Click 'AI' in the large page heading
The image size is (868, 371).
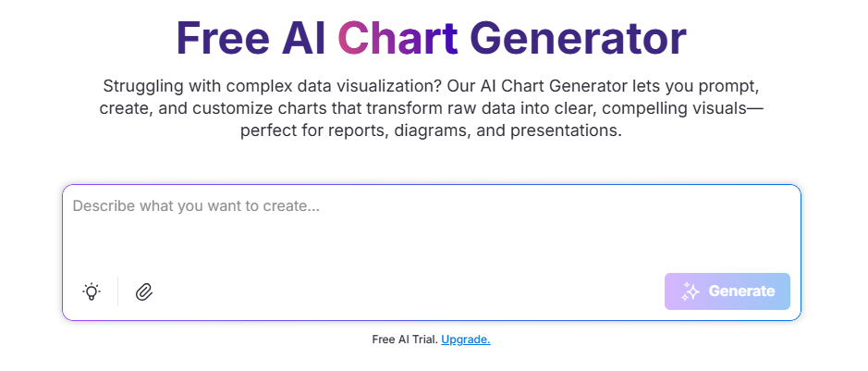pyautogui.click(x=299, y=38)
